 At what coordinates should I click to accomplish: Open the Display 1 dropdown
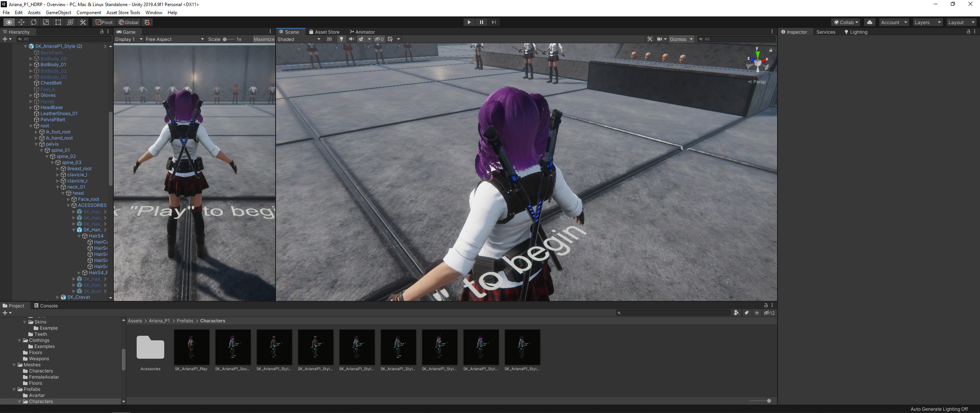(129, 39)
